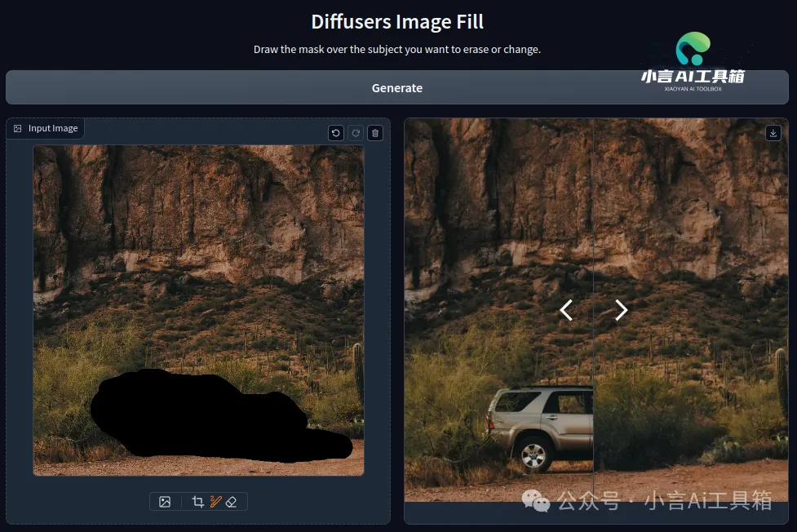797x532 pixels.
Task: Click the right arrow on comparison slider
Action: pyautogui.click(x=621, y=310)
